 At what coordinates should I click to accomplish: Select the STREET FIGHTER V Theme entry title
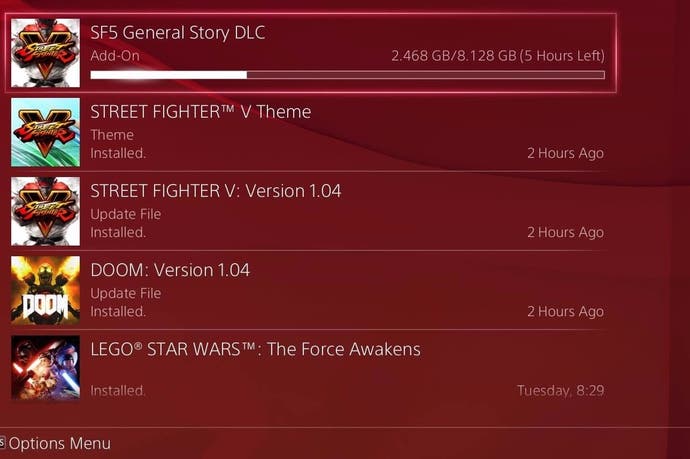201,112
